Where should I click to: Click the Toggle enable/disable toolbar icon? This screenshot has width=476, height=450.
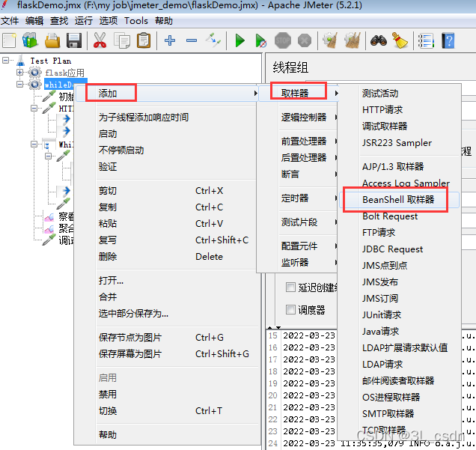(213, 40)
